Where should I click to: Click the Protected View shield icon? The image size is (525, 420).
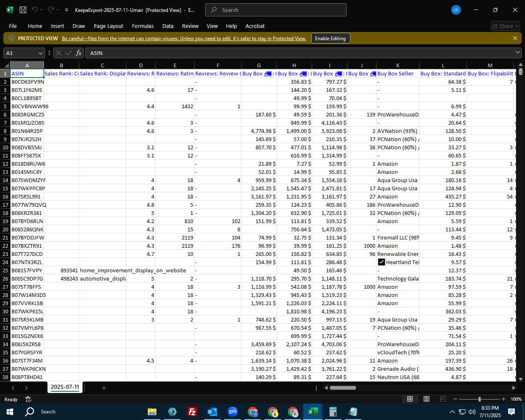coord(11,38)
